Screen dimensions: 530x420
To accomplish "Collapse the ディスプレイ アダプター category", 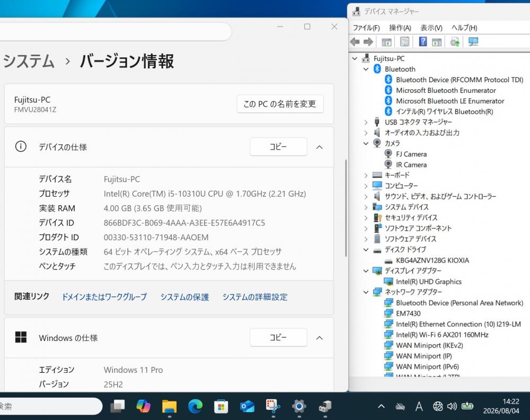I will 366,271.
